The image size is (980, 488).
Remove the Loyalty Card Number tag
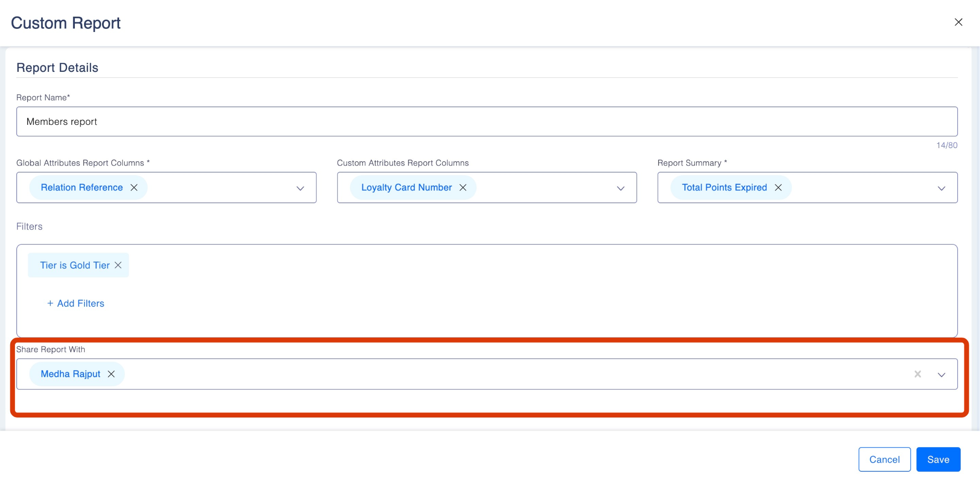463,187
